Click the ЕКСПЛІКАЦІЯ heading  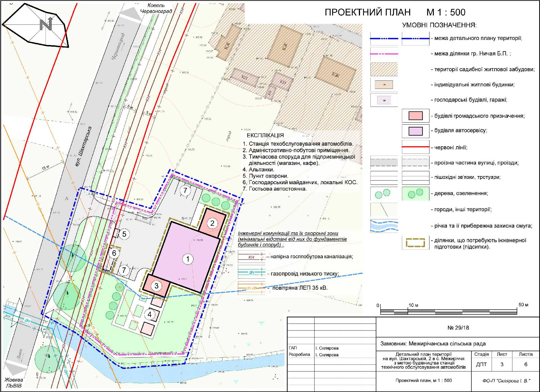265,135
